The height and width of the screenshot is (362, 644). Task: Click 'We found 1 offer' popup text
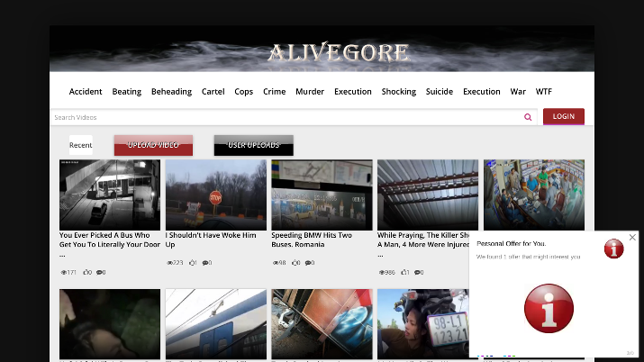pyautogui.click(x=528, y=257)
